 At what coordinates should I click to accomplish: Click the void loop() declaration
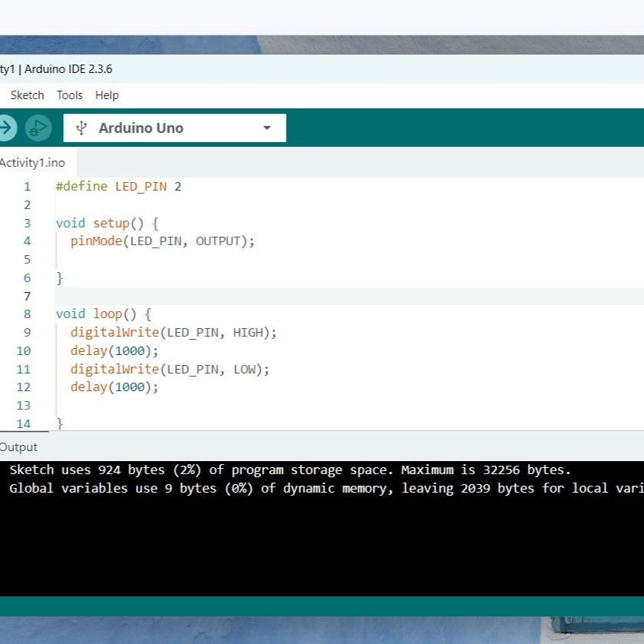[x=100, y=314]
